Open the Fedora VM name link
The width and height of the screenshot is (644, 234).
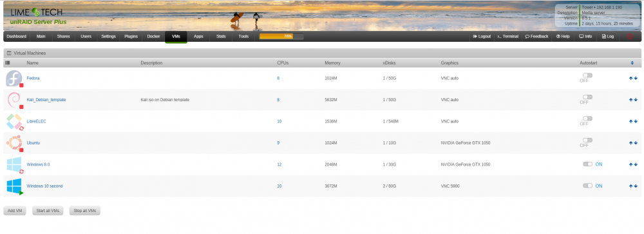(33, 78)
